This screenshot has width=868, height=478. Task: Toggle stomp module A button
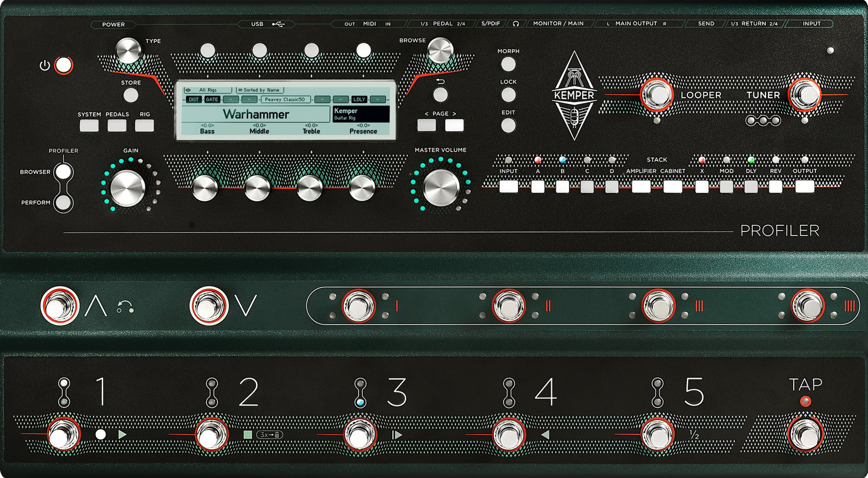point(538,187)
